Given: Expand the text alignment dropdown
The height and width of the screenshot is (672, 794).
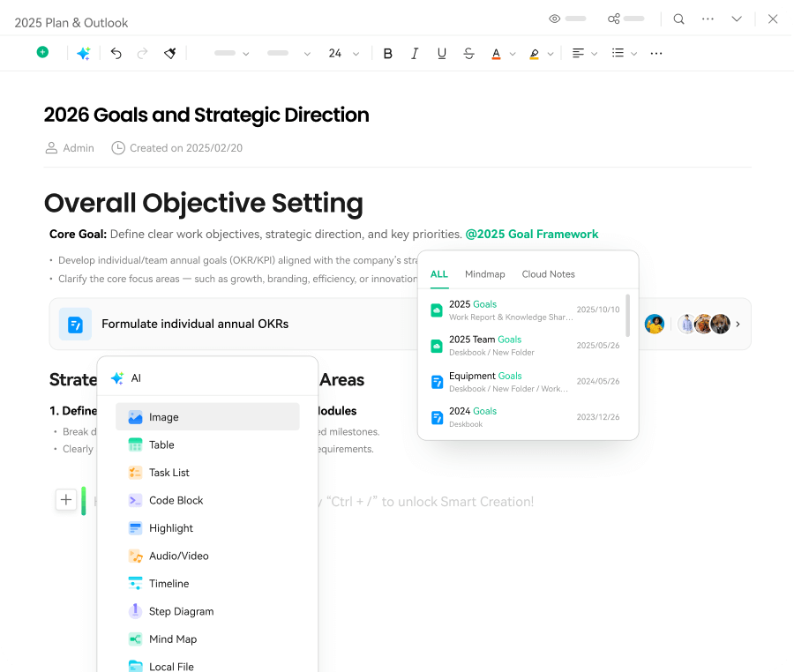Looking at the screenshot, I should click(x=584, y=53).
